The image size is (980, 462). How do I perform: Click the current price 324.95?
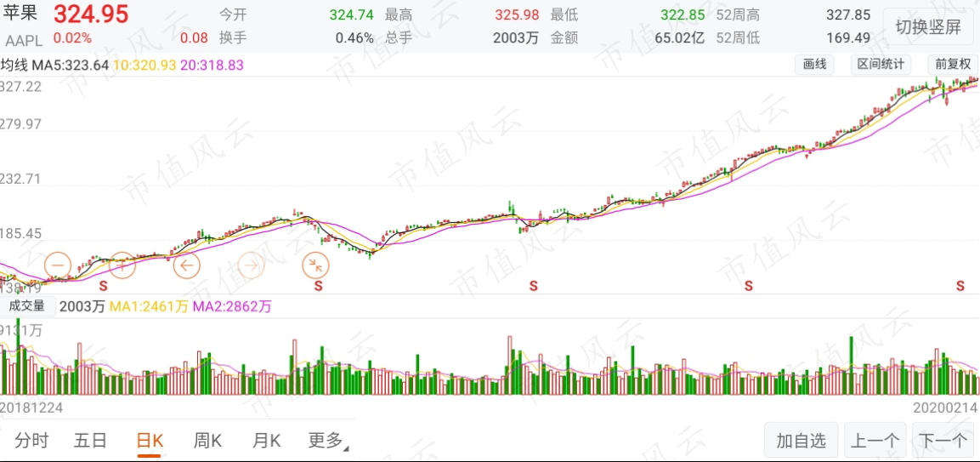coord(91,14)
